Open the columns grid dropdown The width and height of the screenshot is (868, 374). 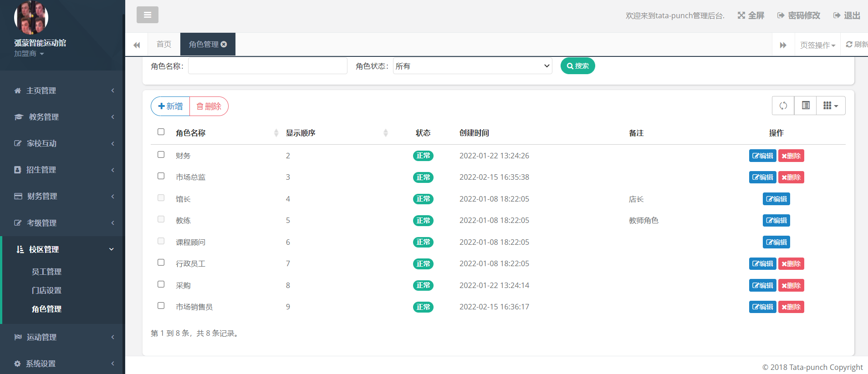coord(831,106)
